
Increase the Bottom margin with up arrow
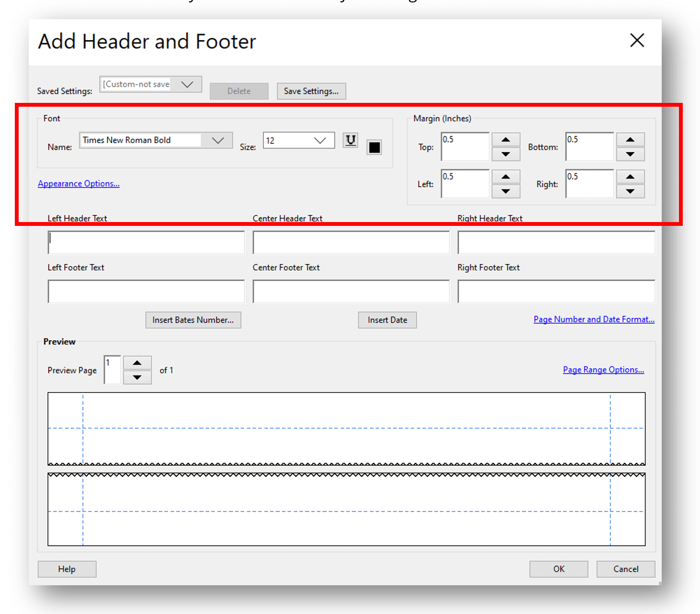point(630,140)
